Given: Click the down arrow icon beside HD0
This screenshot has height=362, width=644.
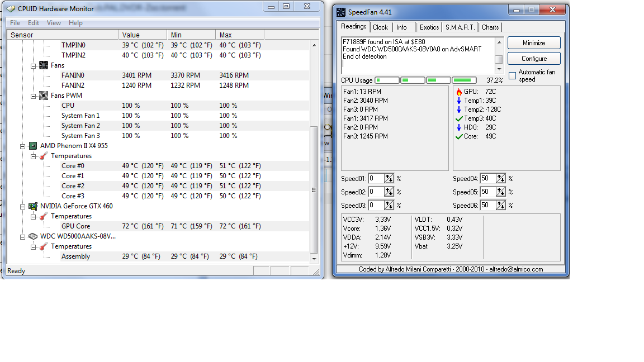Looking at the screenshot, I should pos(459,127).
